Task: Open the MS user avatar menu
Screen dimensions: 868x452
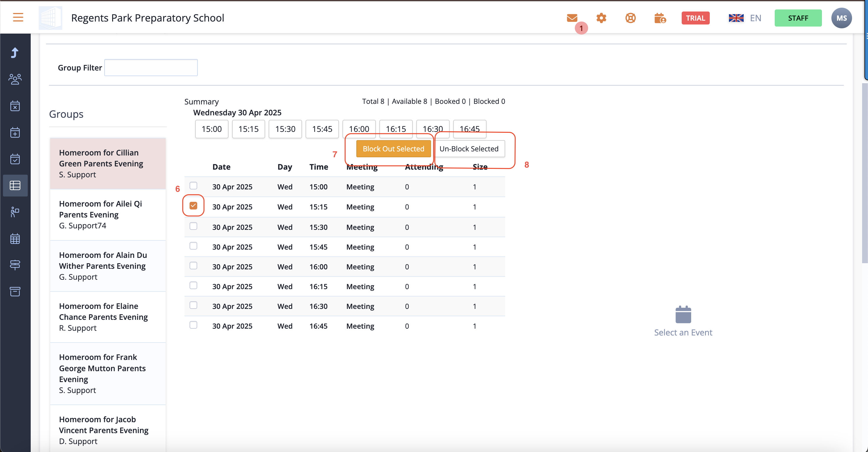Action: [841, 18]
